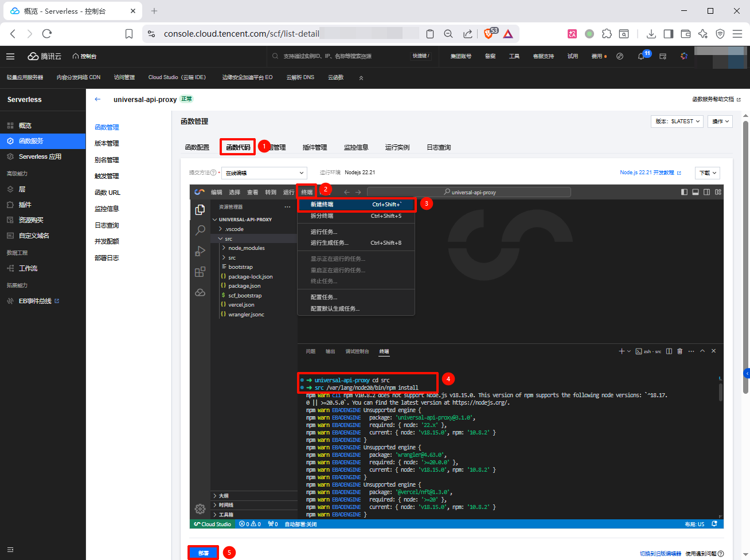Switch to the 函数代码 tab

click(238, 147)
